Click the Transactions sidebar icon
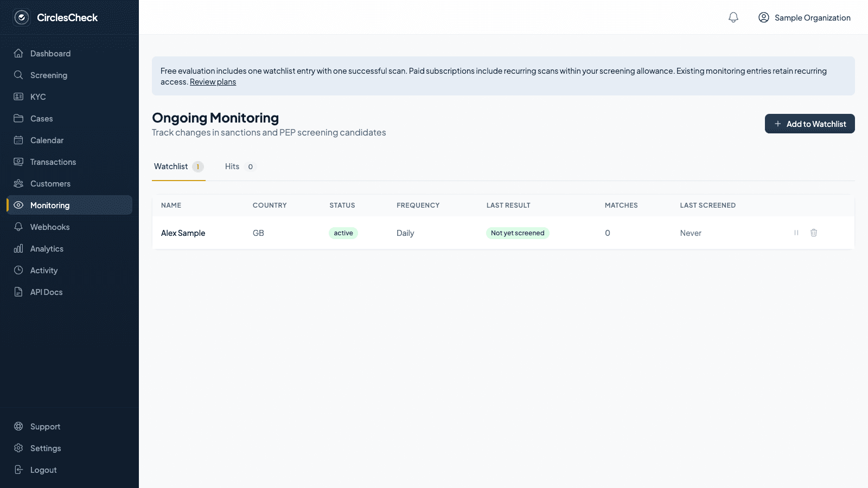The image size is (868, 488). pyautogui.click(x=18, y=162)
